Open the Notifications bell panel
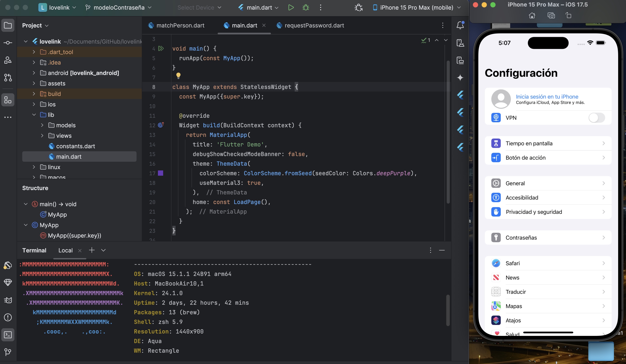Image resolution: width=626 pixels, height=364 pixels. click(460, 25)
